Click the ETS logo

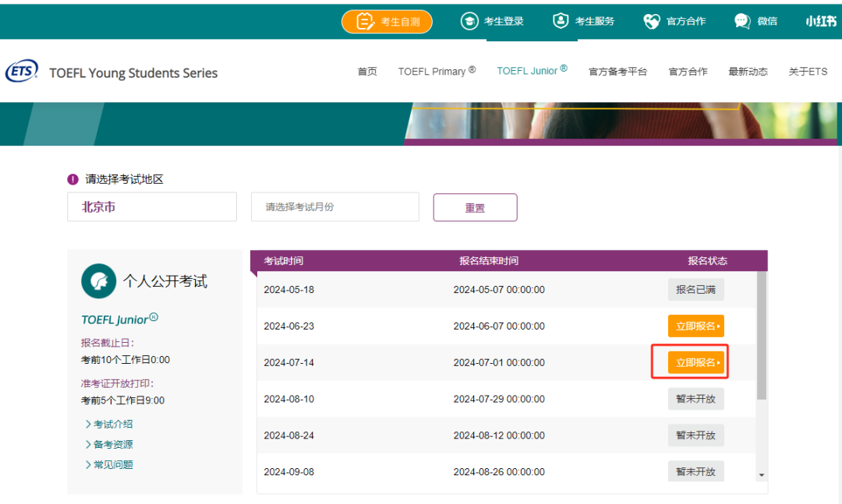click(22, 71)
